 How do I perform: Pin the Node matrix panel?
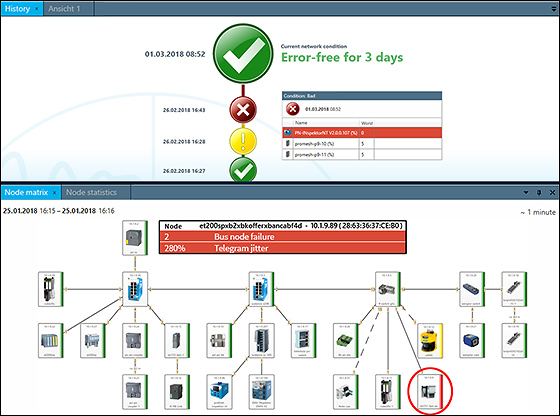[539, 192]
